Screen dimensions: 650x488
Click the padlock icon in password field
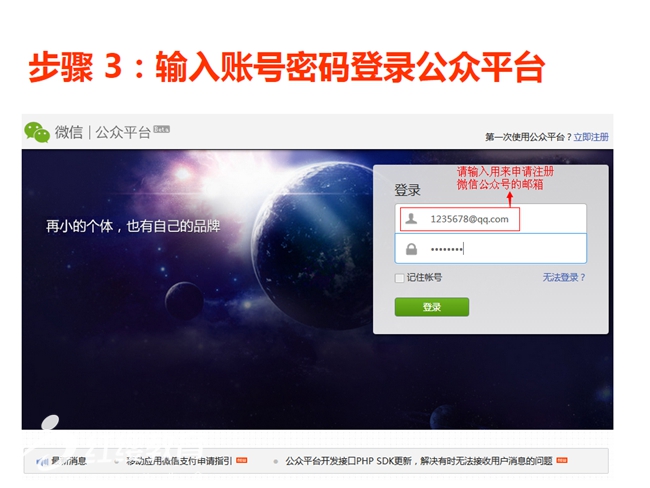point(411,249)
